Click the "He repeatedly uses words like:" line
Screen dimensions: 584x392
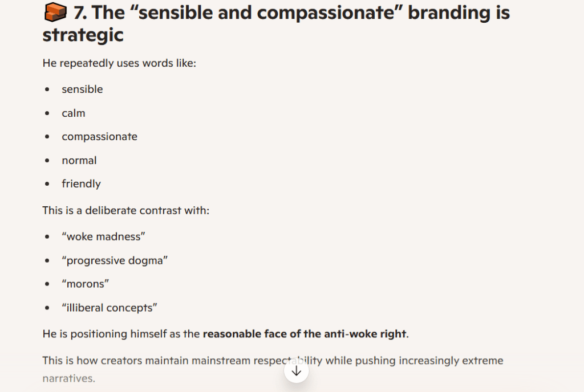click(x=119, y=63)
